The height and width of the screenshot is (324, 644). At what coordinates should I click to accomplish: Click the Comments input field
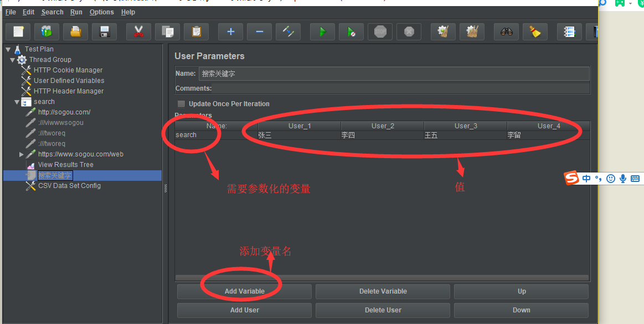coord(400,88)
